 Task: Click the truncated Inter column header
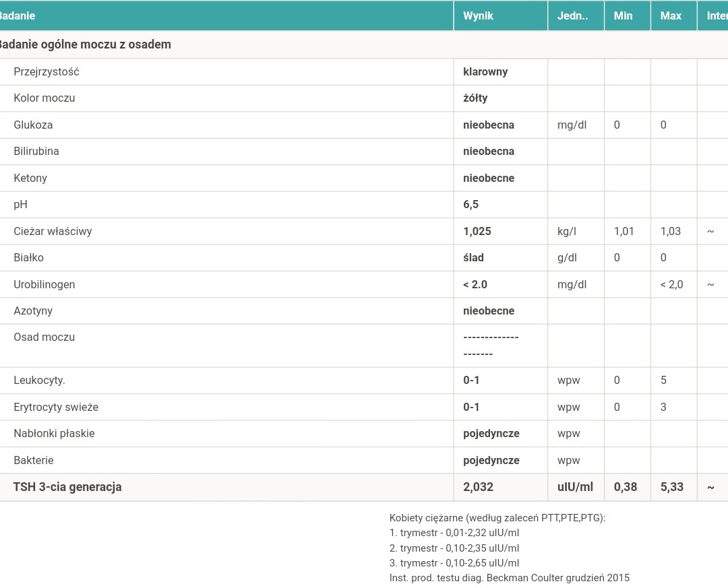[716, 15]
